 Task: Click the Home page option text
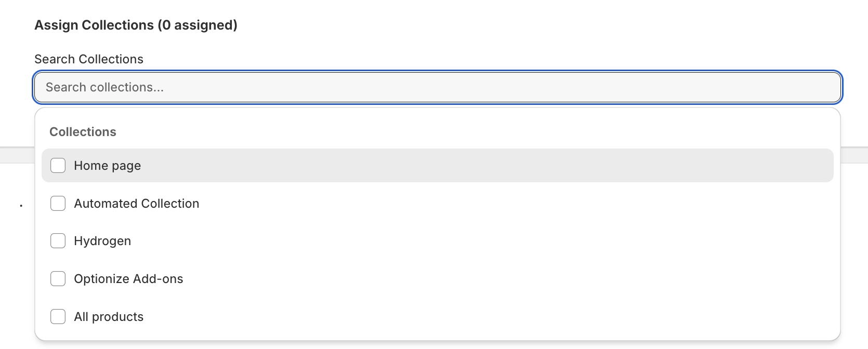[108, 166]
